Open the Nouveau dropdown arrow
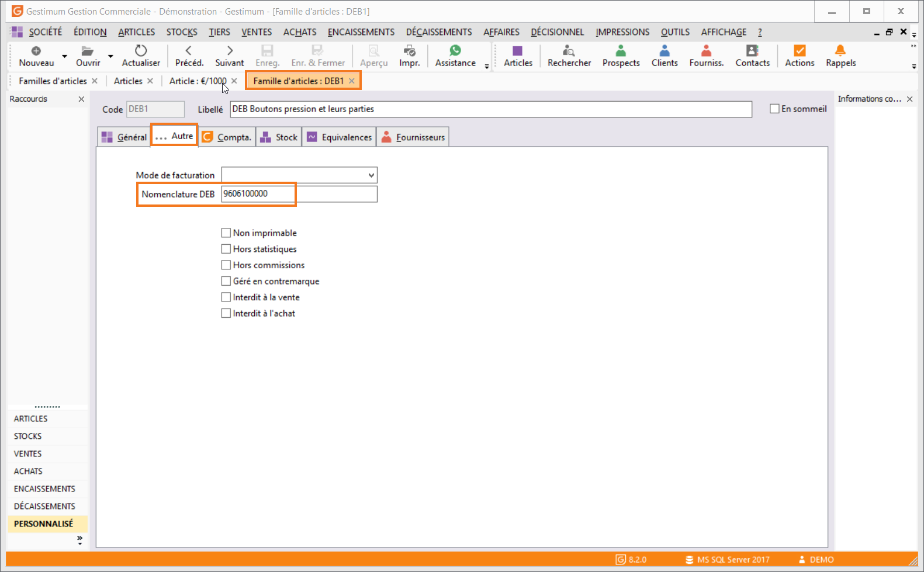924x572 pixels. [64, 57]
